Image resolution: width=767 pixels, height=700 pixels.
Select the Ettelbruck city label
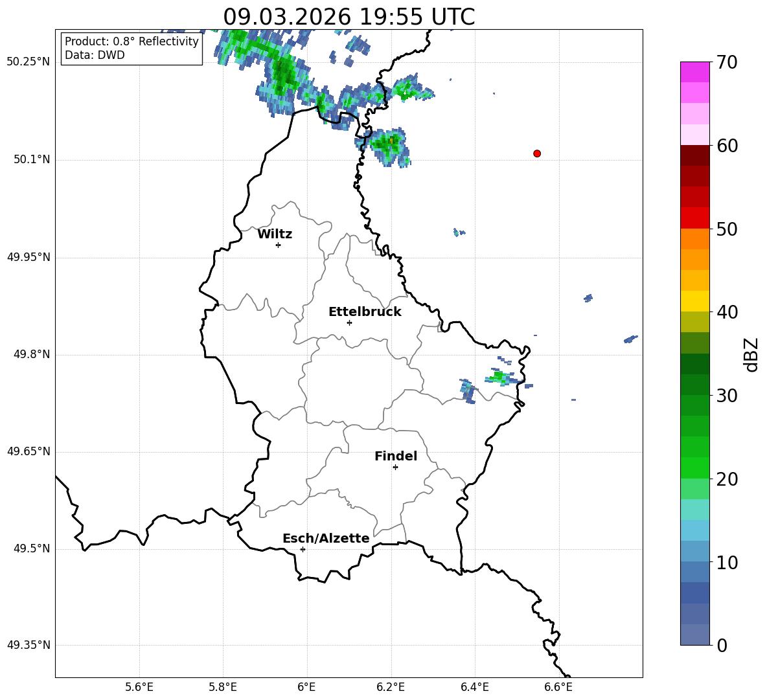pyautogui.click(x=365, y=312)
